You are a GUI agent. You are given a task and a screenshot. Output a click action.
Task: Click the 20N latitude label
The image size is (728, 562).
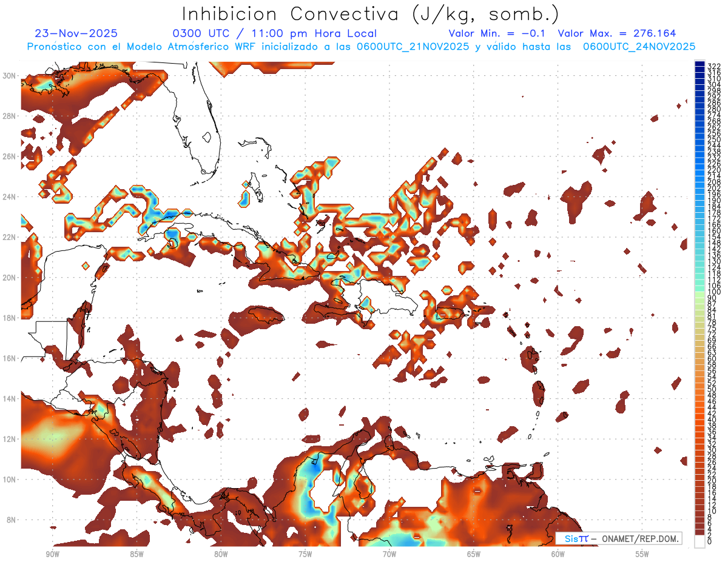pos(9,278)
